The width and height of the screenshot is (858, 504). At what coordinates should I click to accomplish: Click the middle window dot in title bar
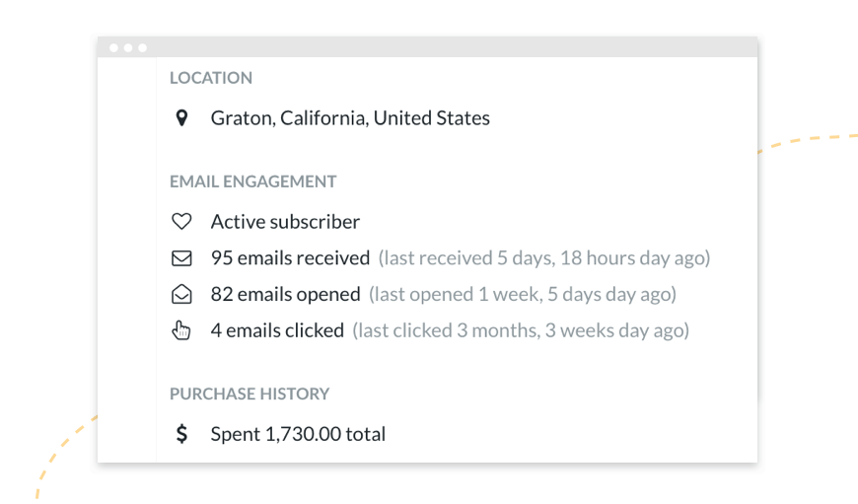(x=128, y=47)
